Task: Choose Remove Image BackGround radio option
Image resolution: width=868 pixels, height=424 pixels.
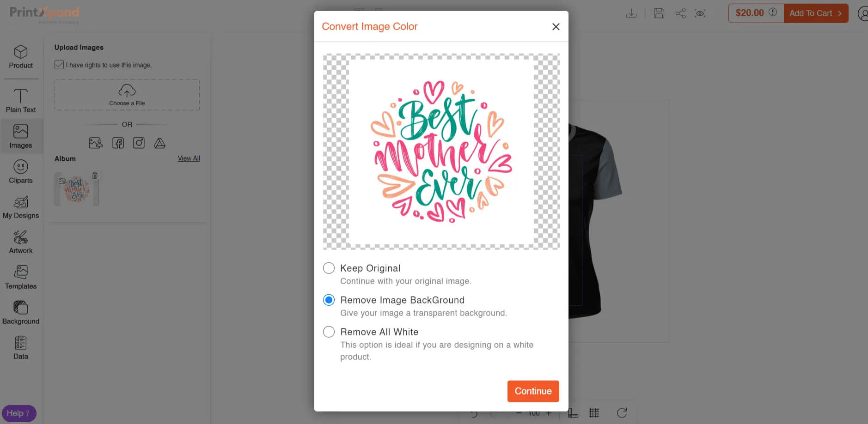Action: pyautogui.click(x=329, y=300)
